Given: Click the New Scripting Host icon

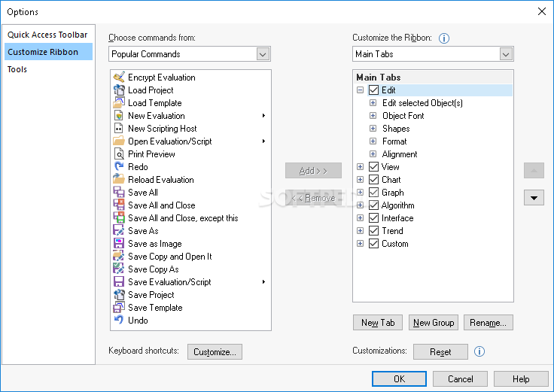Looking at the screenshot, I should pyautogui.click(x=118, y=129).
